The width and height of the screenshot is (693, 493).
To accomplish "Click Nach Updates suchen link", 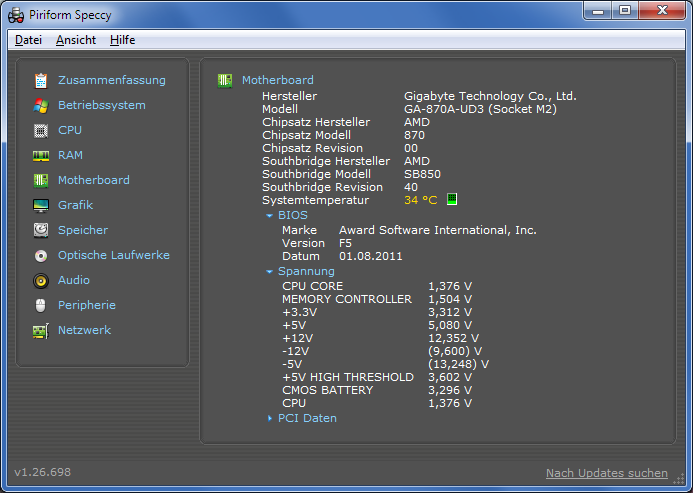I will (607, 473).
